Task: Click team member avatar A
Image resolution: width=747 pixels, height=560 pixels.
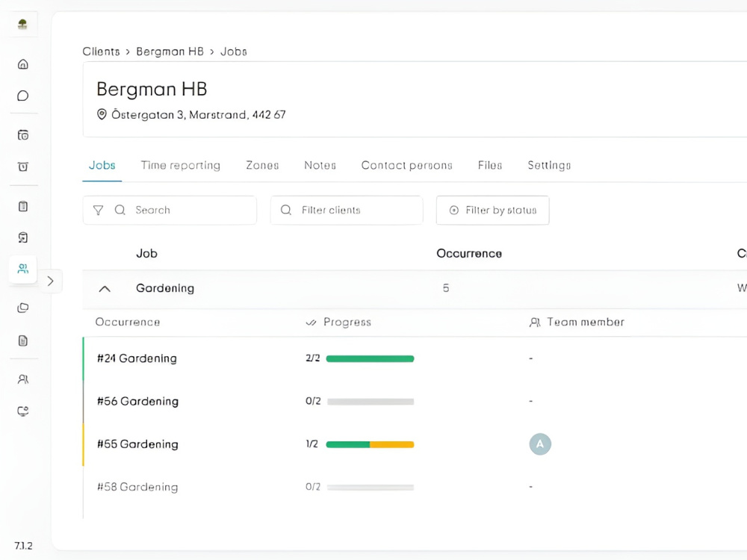Action: [x=540, y=444]
